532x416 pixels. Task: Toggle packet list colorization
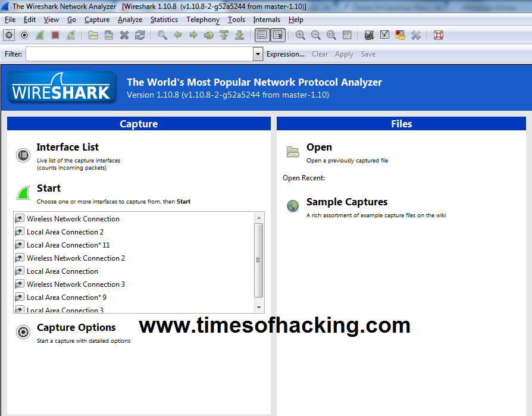click(x=262, y=35)
